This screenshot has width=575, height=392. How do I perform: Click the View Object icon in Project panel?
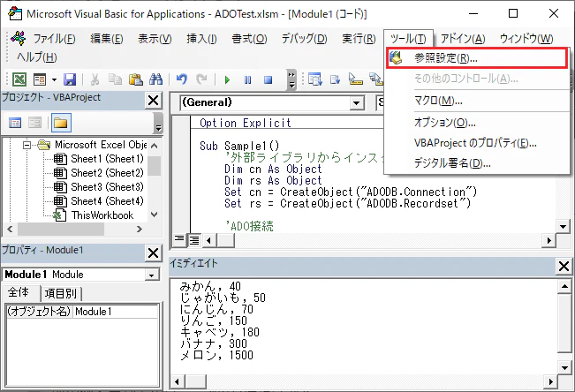35,123
